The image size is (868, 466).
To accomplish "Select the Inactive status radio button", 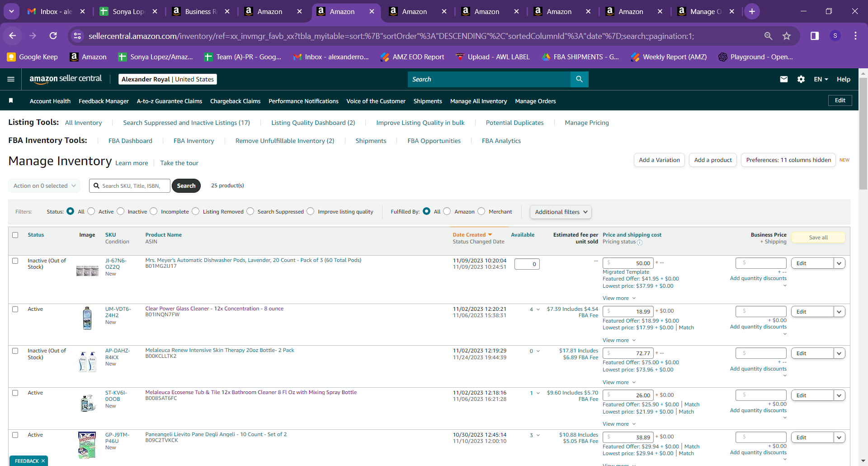I will (120, 211).
